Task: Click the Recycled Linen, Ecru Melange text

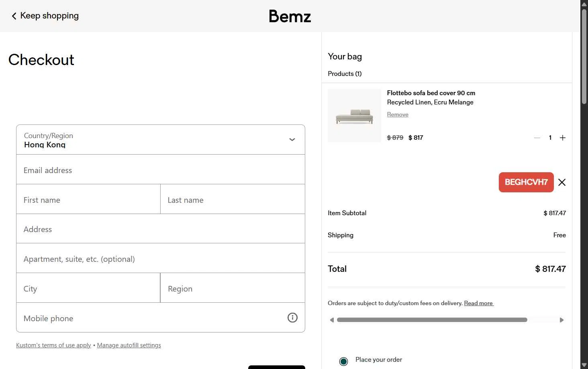Action: pos(430,102)
